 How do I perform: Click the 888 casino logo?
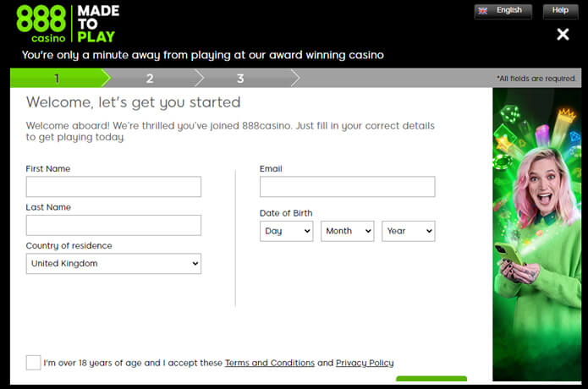[x=41, y=24]
